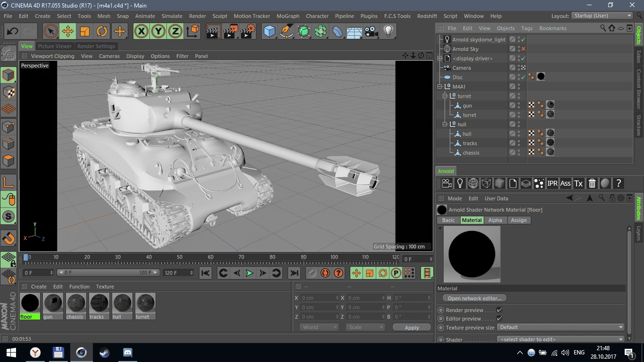
Task: Select the floor material swatch
Action: pos(30,303)
